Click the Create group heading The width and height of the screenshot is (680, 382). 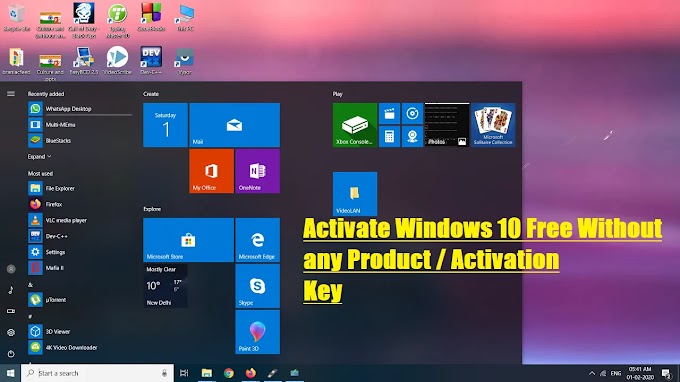pos(151,94)
